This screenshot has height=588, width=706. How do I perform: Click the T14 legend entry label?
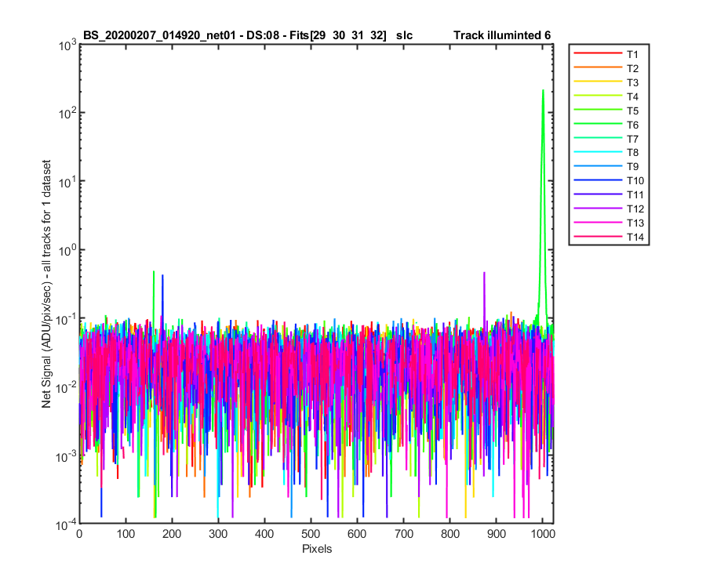[635, 237]
